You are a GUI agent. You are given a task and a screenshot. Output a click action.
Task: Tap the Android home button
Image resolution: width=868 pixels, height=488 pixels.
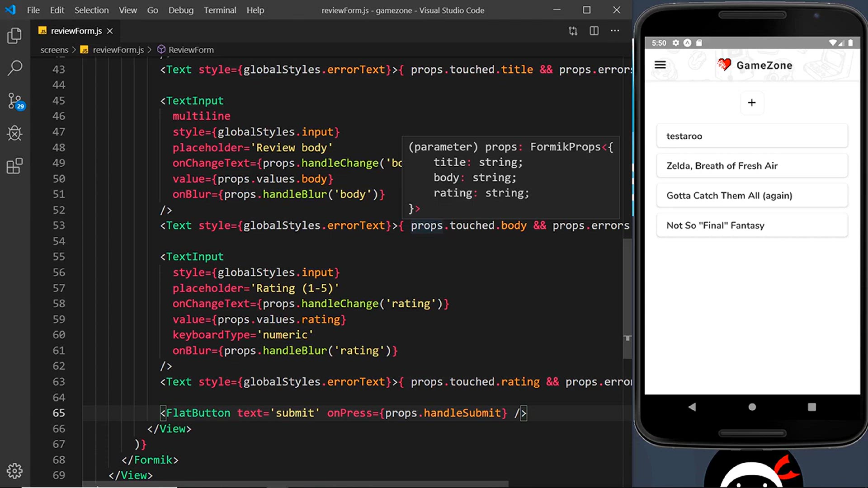coord(752,407)
